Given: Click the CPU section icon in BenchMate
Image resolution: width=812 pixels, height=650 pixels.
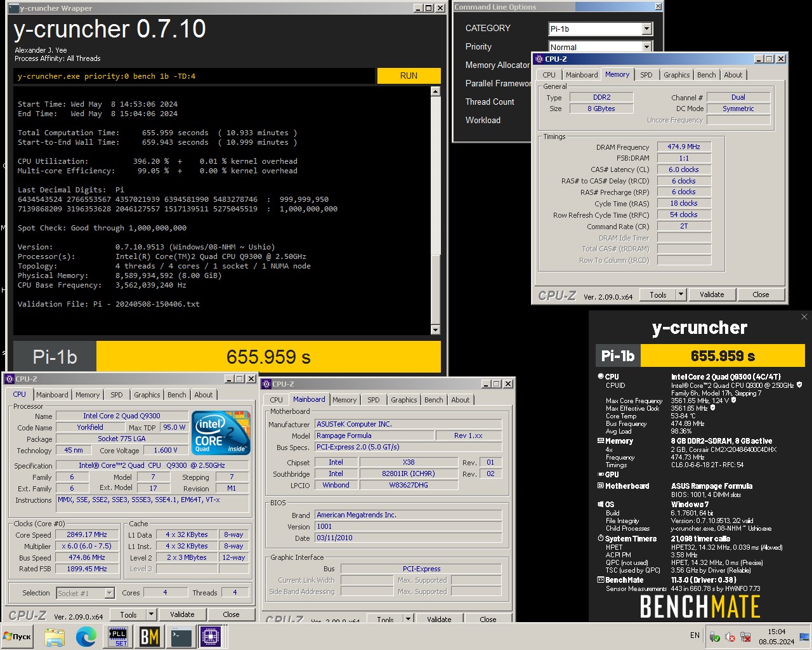Looking at the screenshot, I should click(600, 376).
